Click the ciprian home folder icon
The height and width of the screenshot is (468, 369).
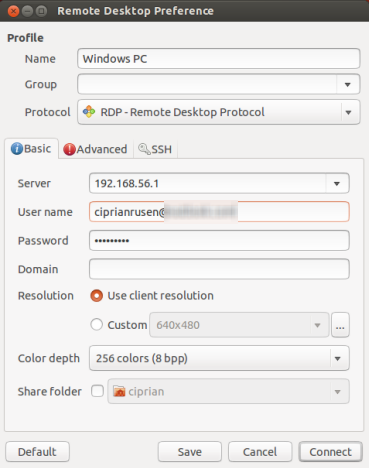click(x=119, y=391)
